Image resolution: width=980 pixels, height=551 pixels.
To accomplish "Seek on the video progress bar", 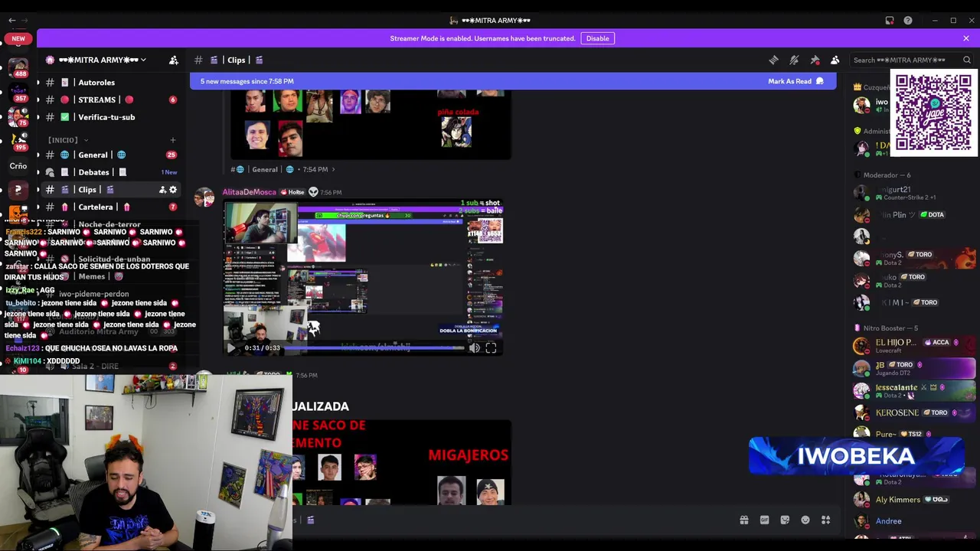I will (x=376, y=348).
